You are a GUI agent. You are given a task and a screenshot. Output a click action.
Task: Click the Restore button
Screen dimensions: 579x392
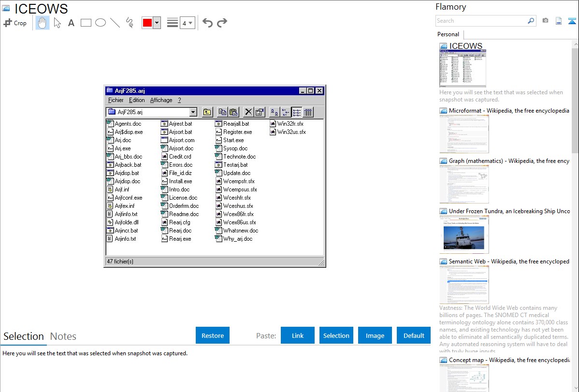pyautogui.click(x=213, y=335)
